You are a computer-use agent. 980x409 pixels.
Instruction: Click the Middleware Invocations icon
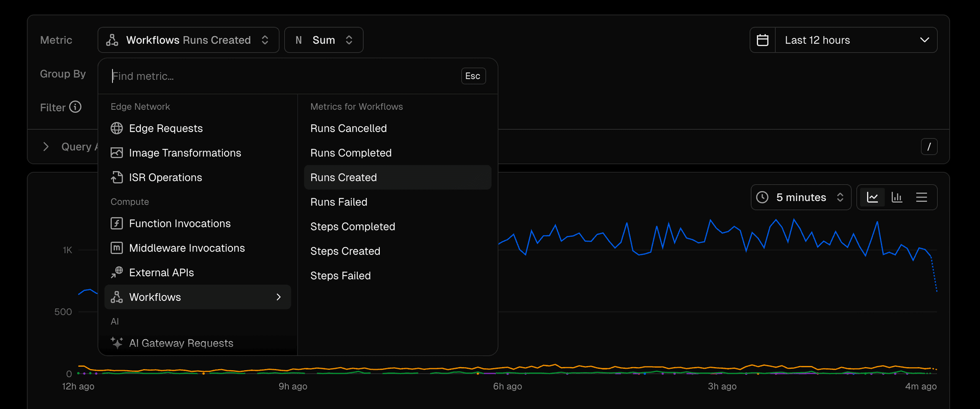[117, 248]
